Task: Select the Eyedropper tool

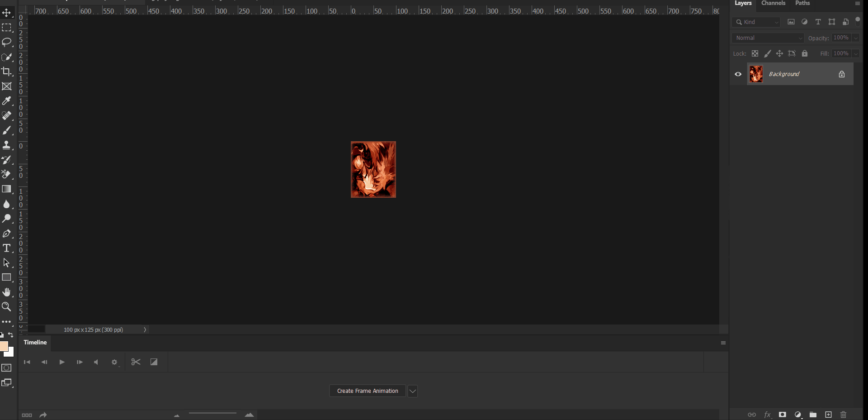Action: pyautogui.click(x=6, y=101)
